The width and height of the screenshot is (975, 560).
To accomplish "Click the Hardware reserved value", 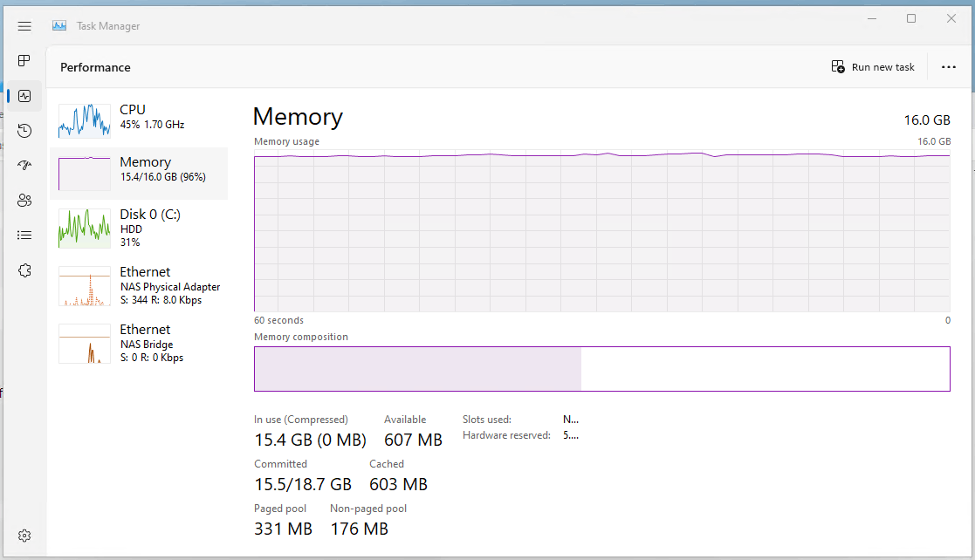I will tap(568, 434).
